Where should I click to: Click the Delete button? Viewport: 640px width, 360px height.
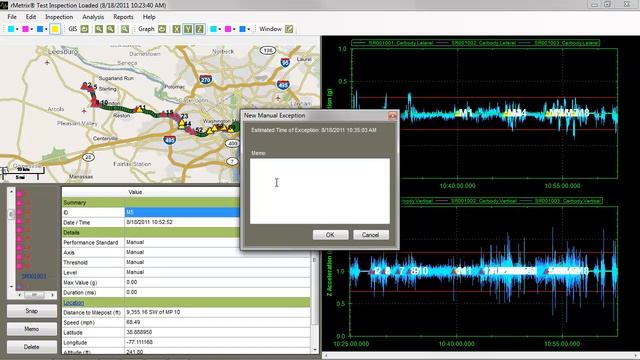tap(32, 347)
